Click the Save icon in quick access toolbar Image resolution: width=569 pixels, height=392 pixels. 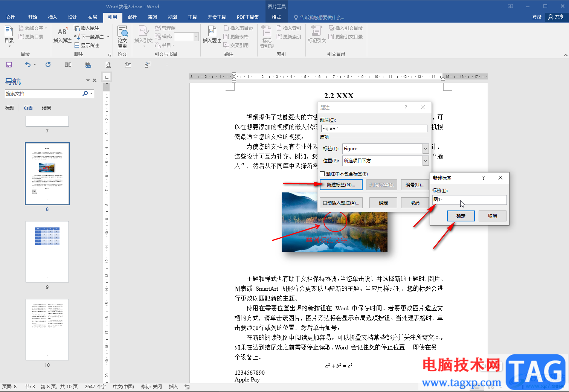tap(9, 65)
